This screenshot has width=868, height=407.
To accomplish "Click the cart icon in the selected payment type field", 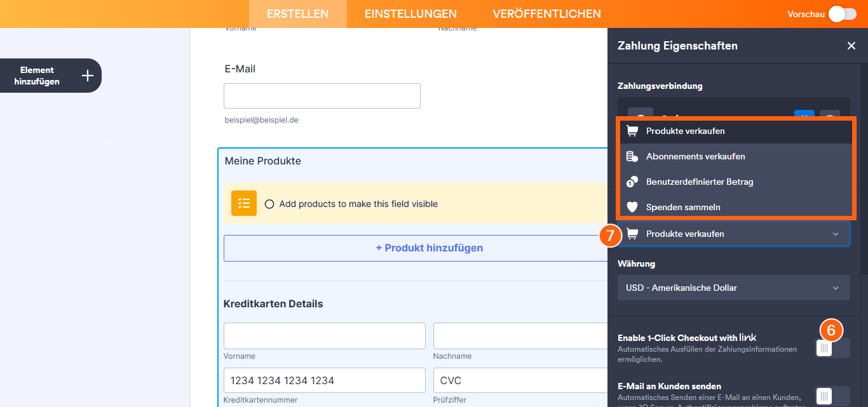I will 632,233.
